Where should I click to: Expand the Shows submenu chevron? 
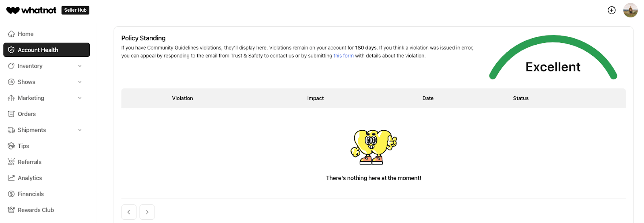(80, 82)
